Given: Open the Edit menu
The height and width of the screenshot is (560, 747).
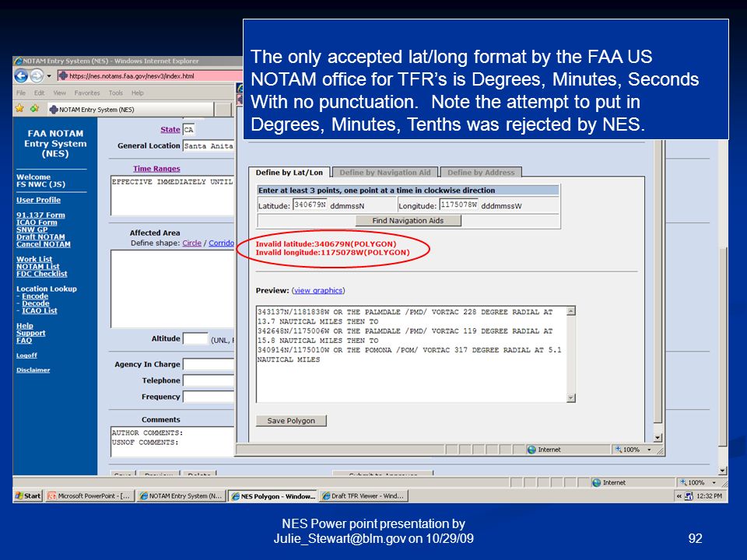Looking at the screenshot, I should pyautogui.click(x=39, y=93).
